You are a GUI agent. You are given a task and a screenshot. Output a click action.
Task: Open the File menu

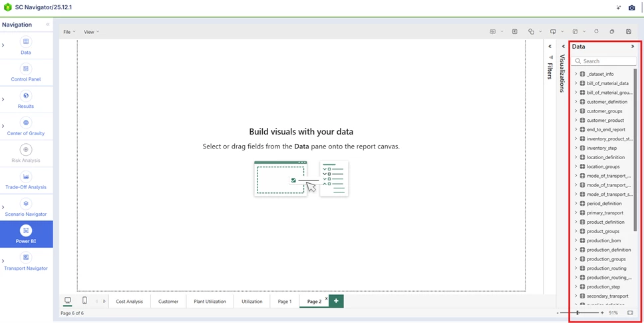(x=69, y=32)
